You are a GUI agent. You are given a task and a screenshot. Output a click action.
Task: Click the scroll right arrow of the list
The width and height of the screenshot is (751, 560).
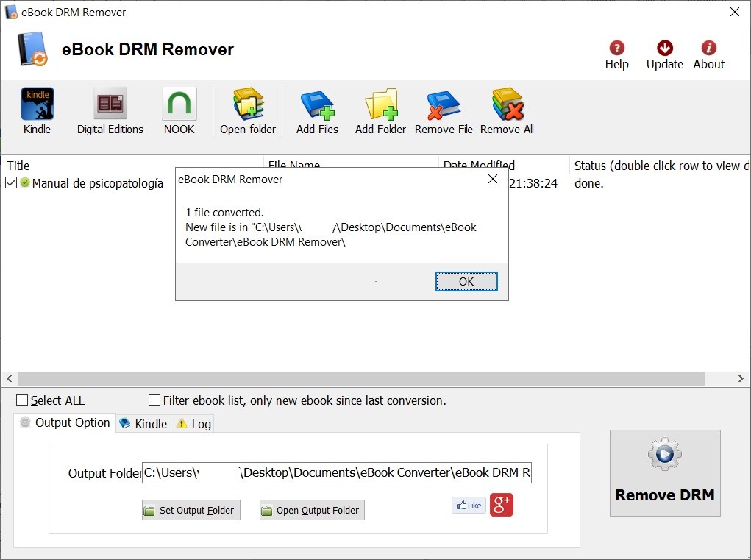[741, 378]
